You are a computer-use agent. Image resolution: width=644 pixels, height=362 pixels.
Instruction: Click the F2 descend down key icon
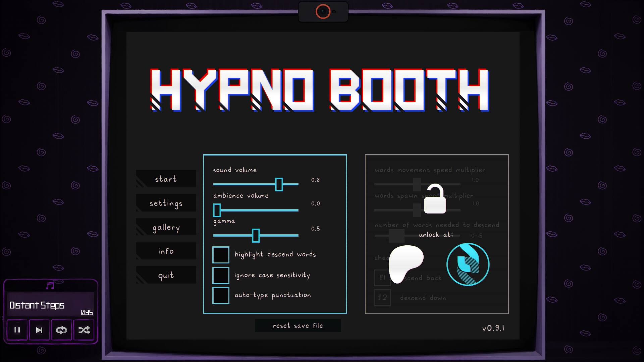coord(382,298)
